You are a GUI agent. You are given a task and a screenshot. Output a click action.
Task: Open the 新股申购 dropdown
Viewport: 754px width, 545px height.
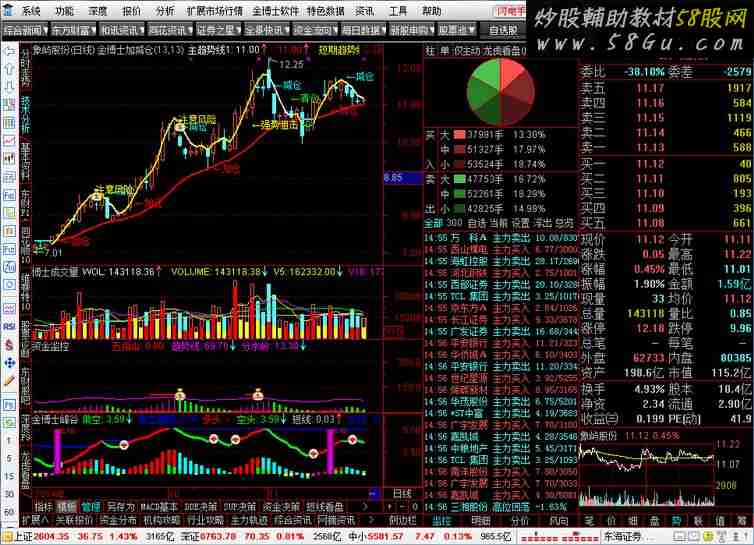click(411, 30)
